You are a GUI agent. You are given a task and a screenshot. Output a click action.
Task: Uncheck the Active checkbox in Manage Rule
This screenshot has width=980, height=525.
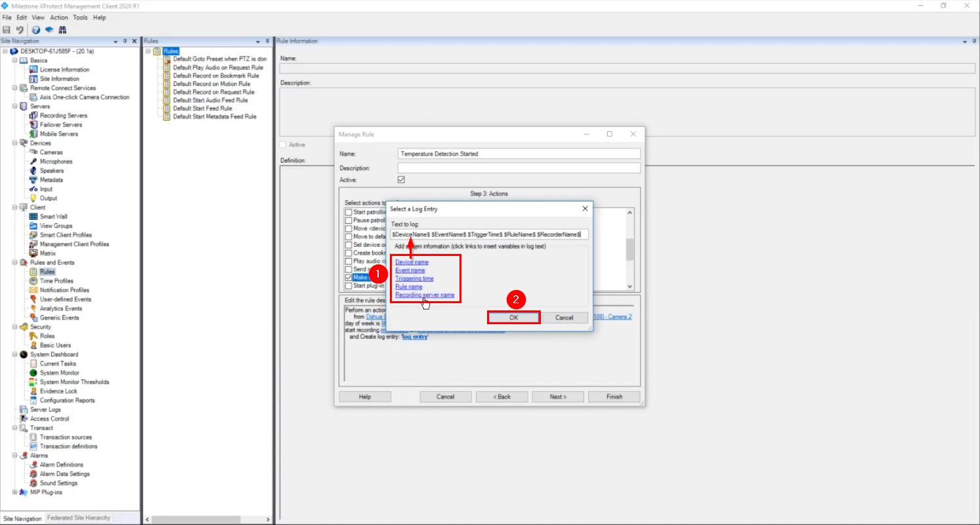(400, 179)
